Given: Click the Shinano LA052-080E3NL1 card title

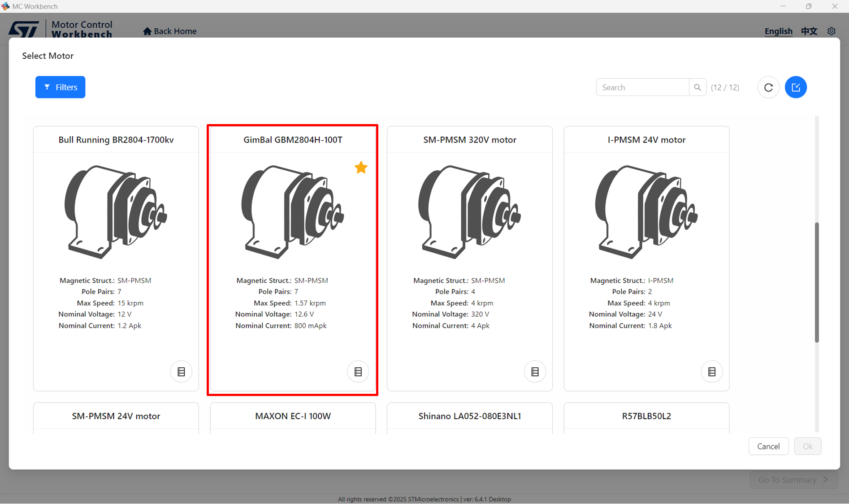Looking at the screenshot, I should [470, 416].
